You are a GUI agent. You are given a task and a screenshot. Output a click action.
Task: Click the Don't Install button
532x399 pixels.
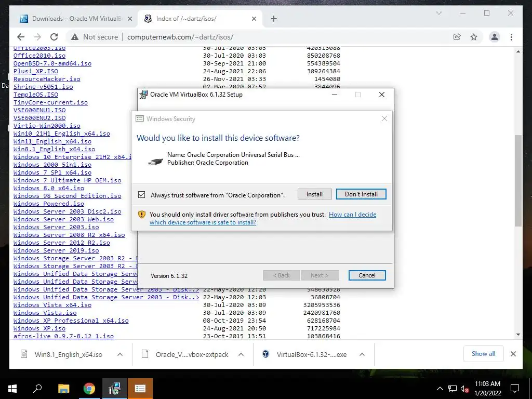click(x=361, y=194)
